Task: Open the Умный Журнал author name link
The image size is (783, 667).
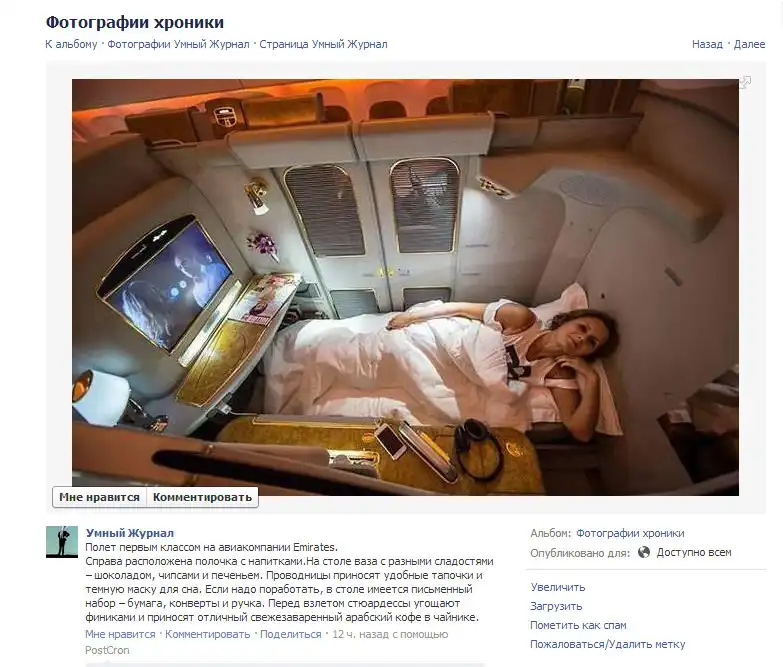Action: (130, 533)
